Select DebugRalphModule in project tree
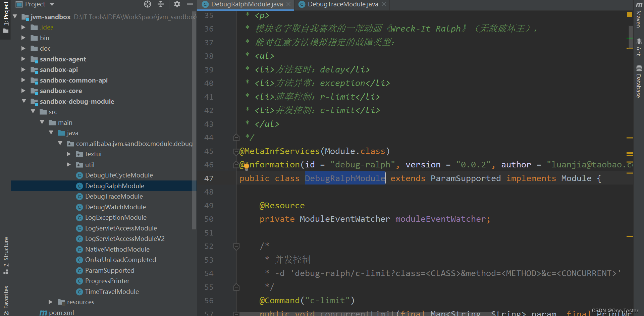The image size is (644, 316). pyautogui.click(x=114, y=186)
